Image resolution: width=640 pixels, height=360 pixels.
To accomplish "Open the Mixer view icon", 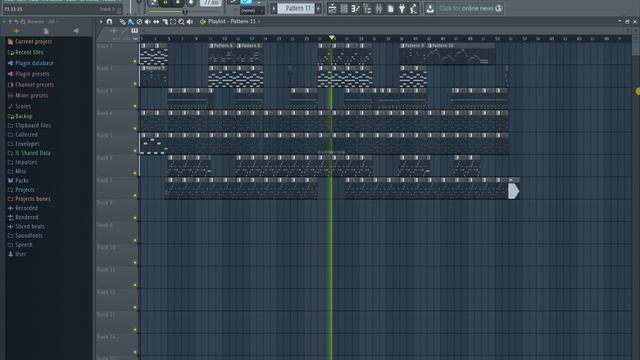I will pos(379,9).
